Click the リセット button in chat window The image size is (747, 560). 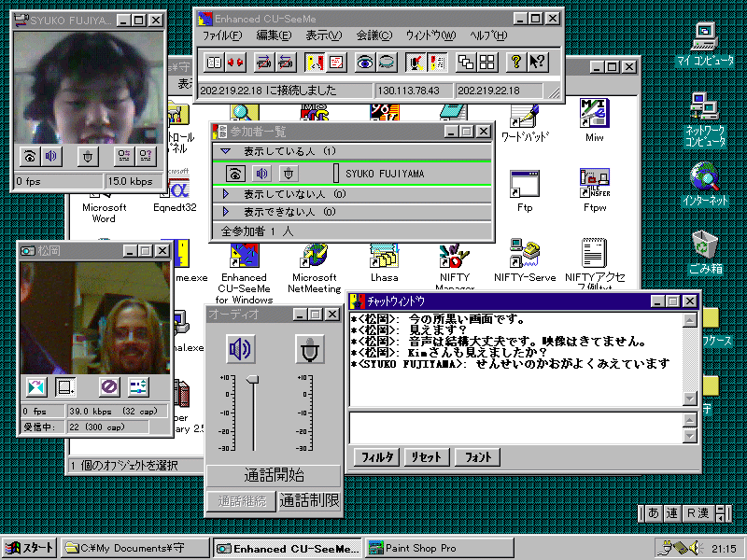click(427, 457)
